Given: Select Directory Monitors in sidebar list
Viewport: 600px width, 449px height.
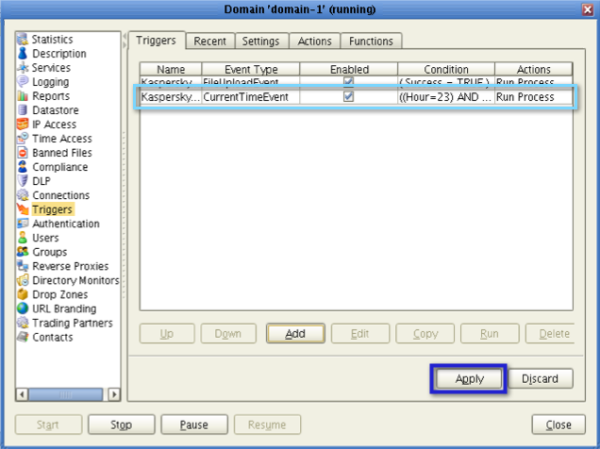Looking at the screenshot, I should pyautogui.click(x=75, y=281).
